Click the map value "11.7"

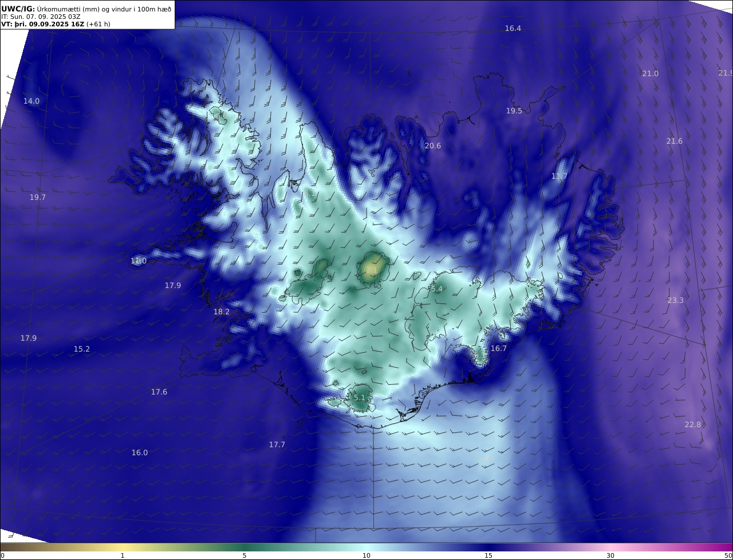point(559,176)
